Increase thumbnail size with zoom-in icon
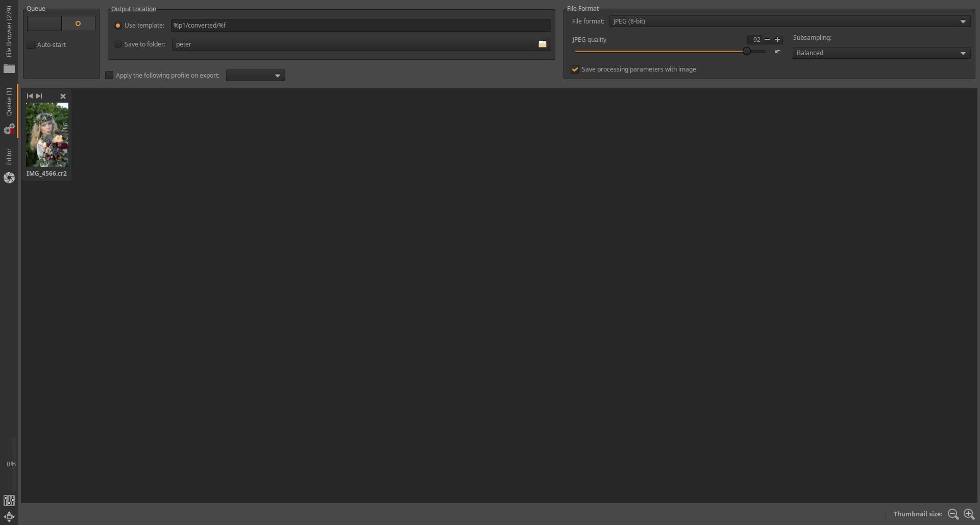 [x=969, y=514]
